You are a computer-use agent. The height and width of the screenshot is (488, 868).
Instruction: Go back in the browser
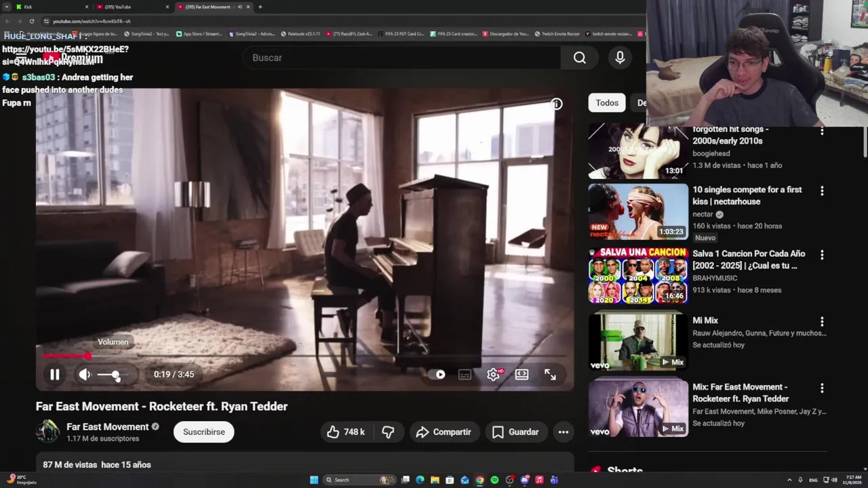coord(7,21)
